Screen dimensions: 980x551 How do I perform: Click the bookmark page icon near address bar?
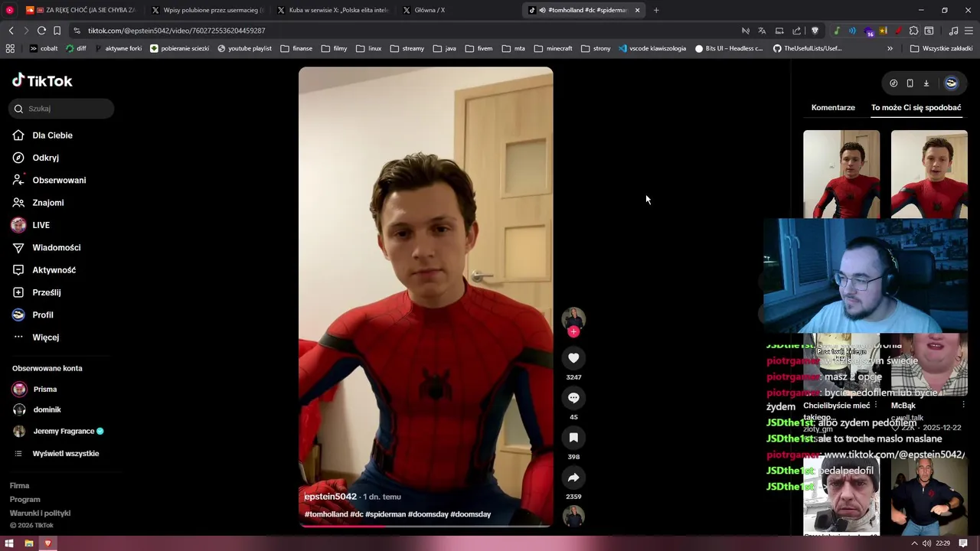pos(57,31)
